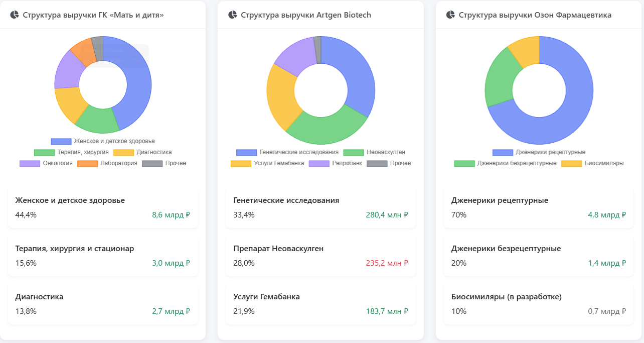
Task: Toggle blue «Дженерики рецептурные» legend swatch
Action: [503, 152]
